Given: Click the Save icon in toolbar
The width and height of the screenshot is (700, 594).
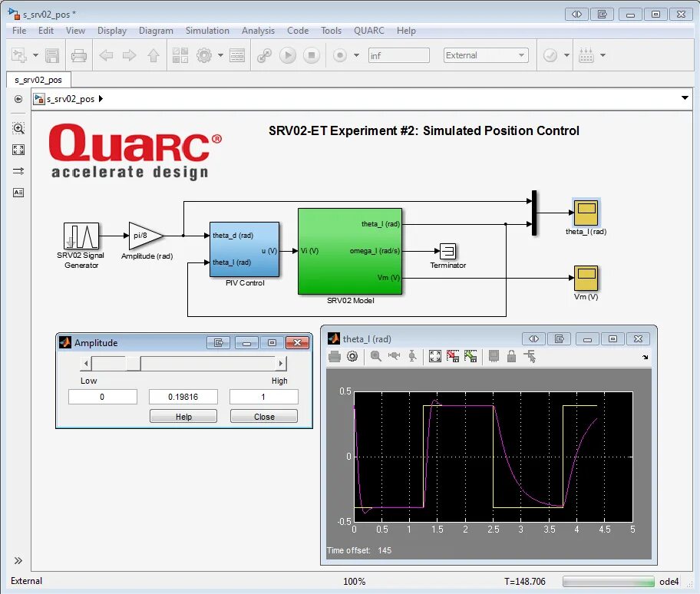Looking at the screenshot, I should pyautogui.click(x=52, y=55).
